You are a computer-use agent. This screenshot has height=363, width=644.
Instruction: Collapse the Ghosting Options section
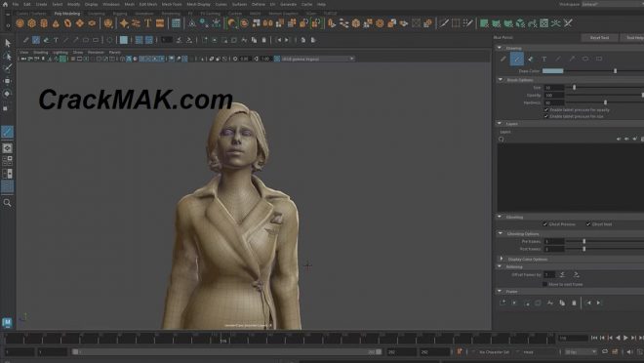[x=501, y=233]
